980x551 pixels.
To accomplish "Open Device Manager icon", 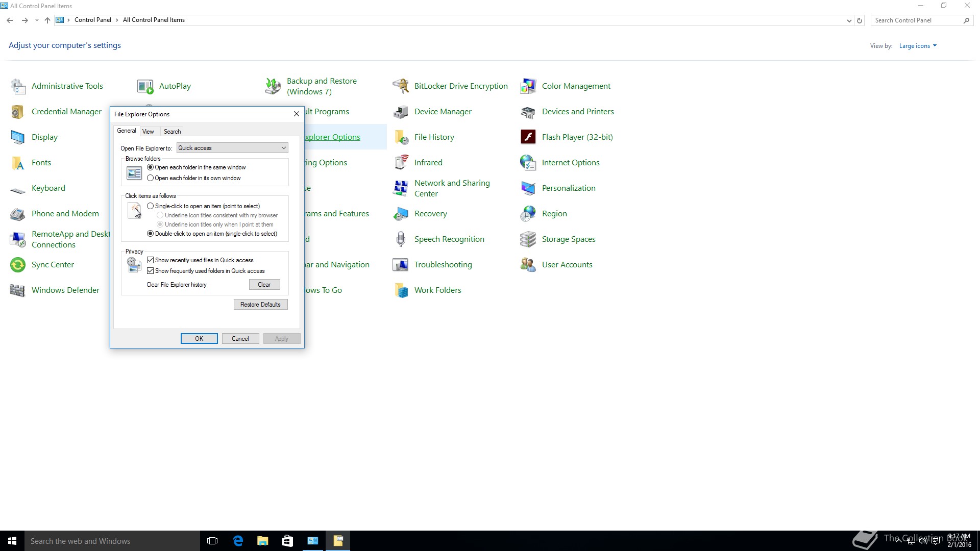I will click(x=401, y=112).
